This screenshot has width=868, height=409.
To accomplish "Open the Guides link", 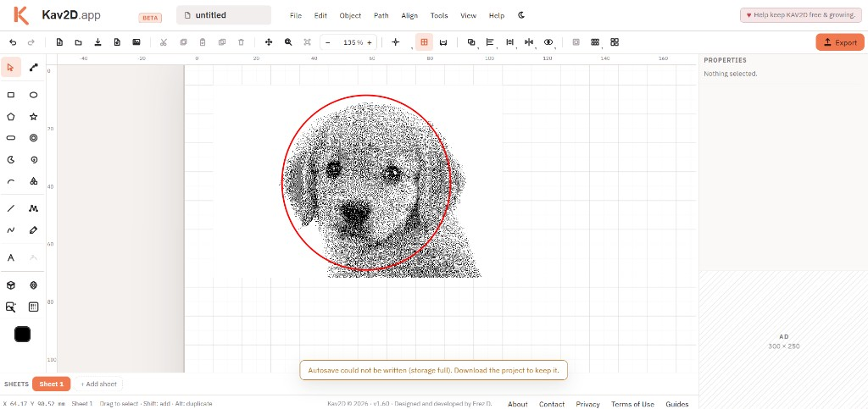I will (677, 404).
